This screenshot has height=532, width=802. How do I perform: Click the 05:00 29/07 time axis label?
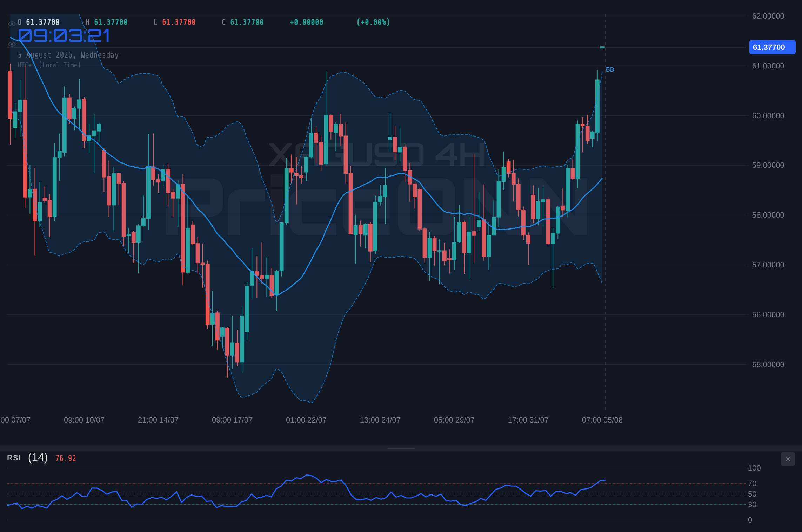454,420
